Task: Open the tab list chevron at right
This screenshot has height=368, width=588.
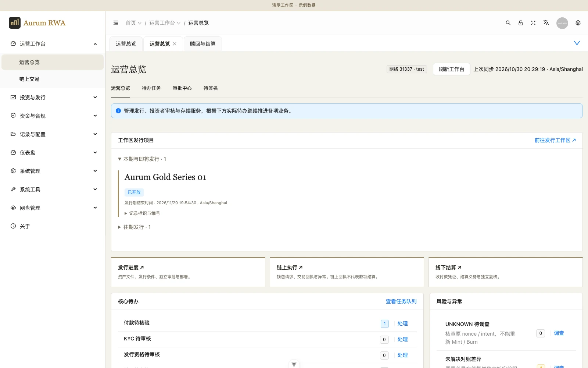Action: (x=577, y=43)
